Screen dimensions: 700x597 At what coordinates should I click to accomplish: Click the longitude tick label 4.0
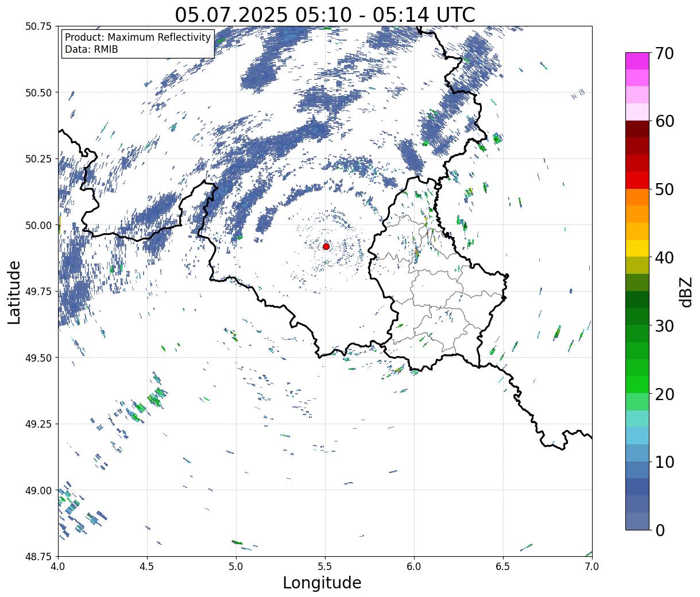[x=58, y=567]
